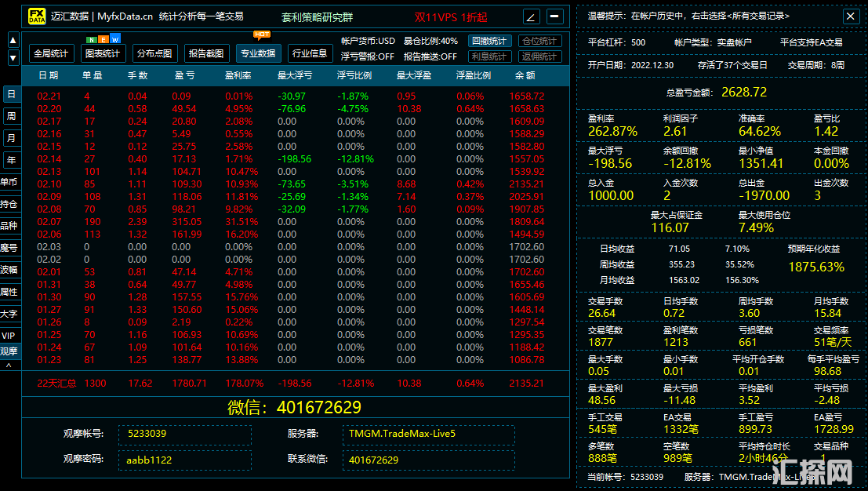Click the up arrow scroll icon
This screenshot has height=491, width=868.
[x=13, y=40]
